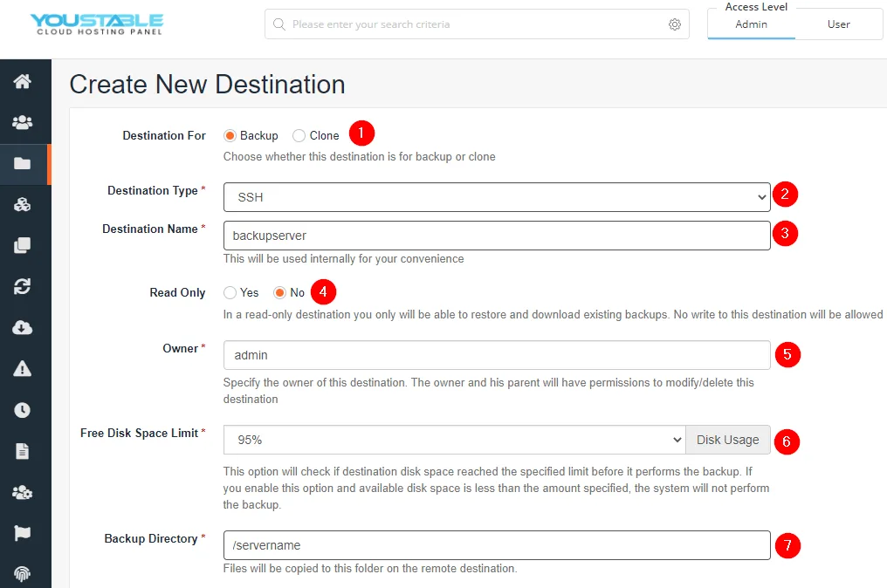Click the fingerprint security sidebar icon
This screenshot has width=887, height=588.
click(x=22, y=574)
